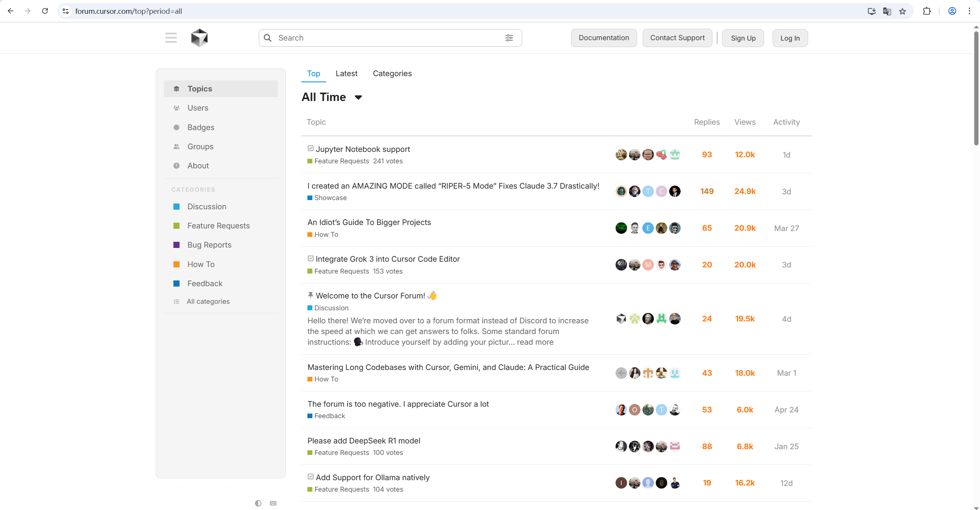980x510 pixels.
Task: Open All categories list in sidebar
Action: [208, 301]
